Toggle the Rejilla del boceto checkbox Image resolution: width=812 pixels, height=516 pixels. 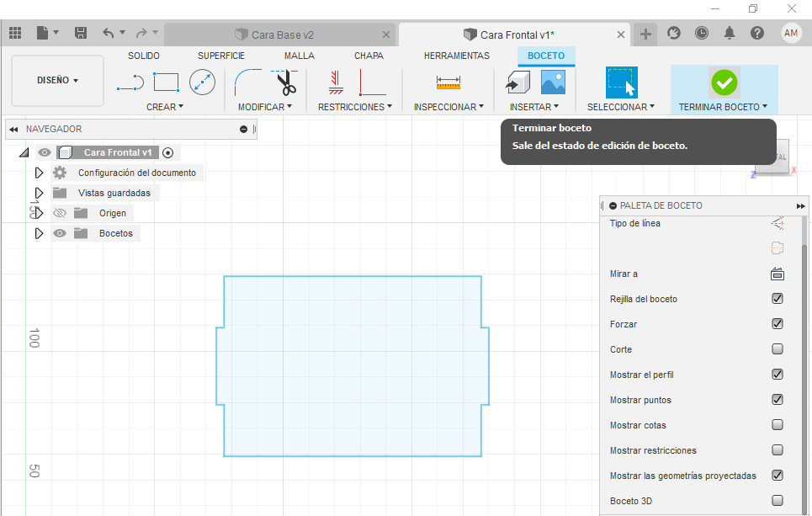pos(778,299)
